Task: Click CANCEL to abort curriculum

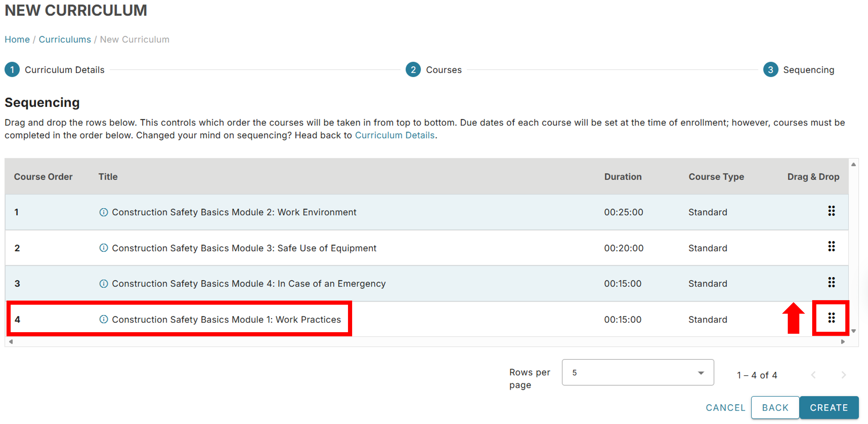Action: 725,407
